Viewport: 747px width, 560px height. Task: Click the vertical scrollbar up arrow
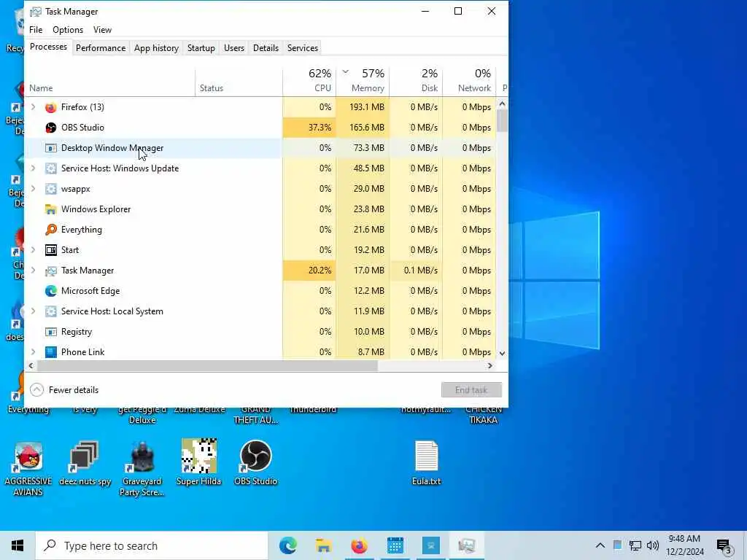pyautogui.click(x=502, y=104)
